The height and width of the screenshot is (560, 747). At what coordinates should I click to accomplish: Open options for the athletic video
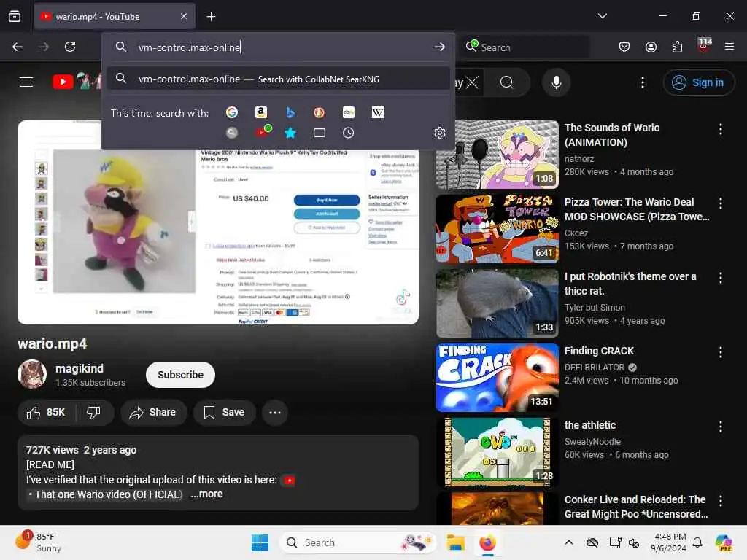[720, 427]
